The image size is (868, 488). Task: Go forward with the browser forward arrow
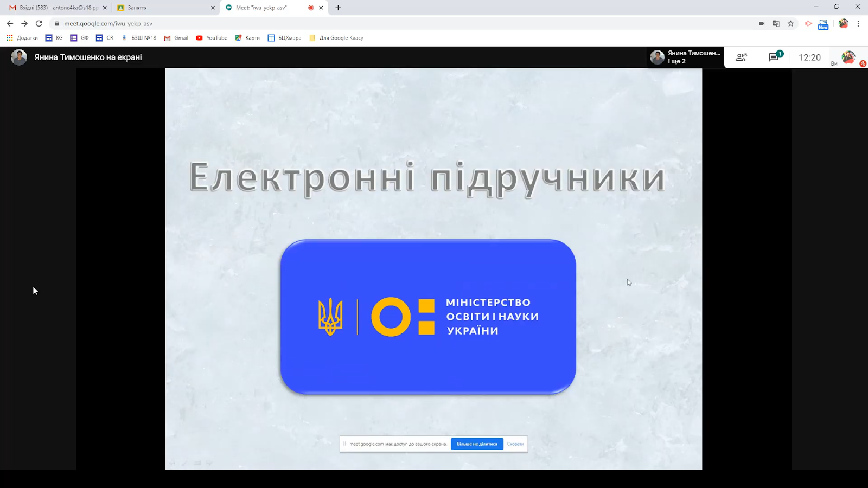(x=24, y=23)
